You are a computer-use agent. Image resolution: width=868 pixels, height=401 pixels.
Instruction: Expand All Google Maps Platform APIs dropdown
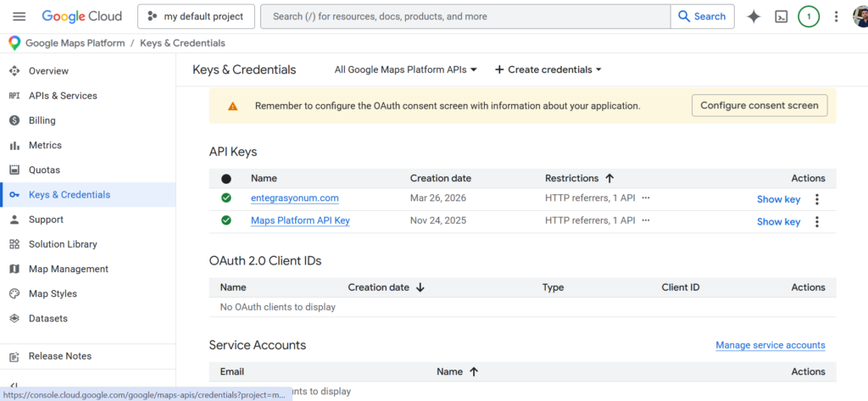pyautogui.click(x=406, y=70)
